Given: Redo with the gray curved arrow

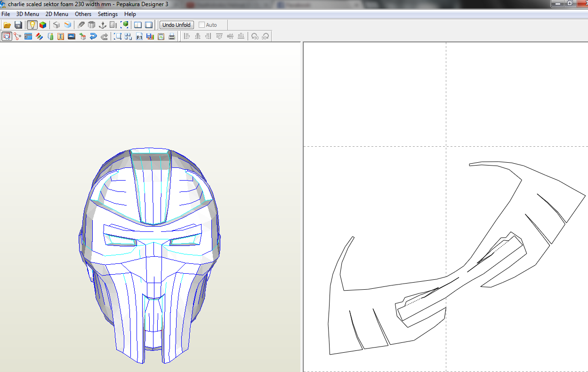Looking at the screenshot, I should tap(104, 36).
